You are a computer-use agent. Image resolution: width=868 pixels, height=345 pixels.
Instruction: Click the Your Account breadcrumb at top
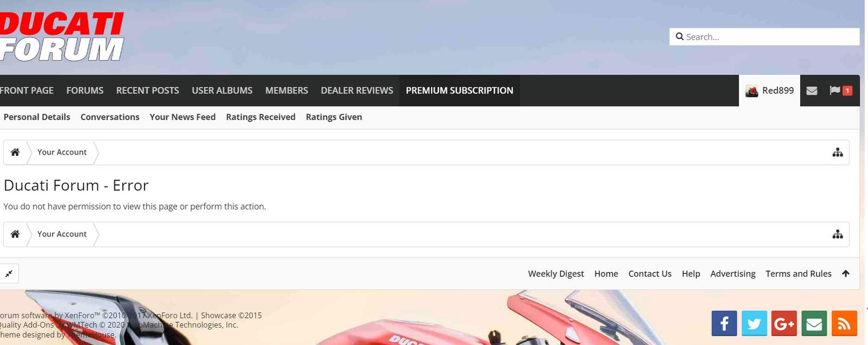[62, 152]
